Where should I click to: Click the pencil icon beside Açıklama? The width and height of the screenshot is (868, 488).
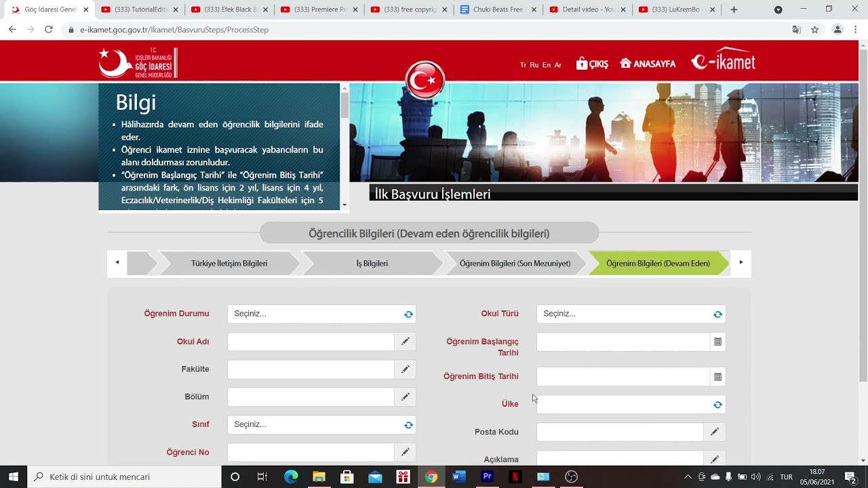[x=714, y=459]
